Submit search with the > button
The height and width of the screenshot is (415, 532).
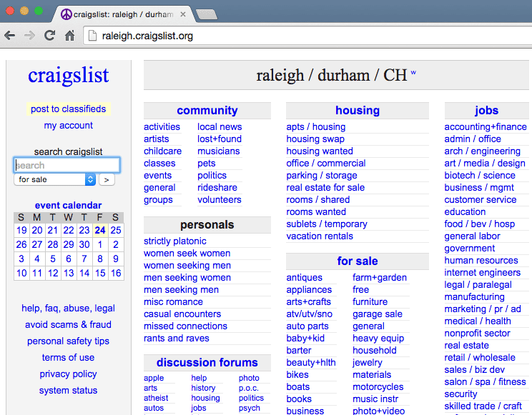[107, 180]
